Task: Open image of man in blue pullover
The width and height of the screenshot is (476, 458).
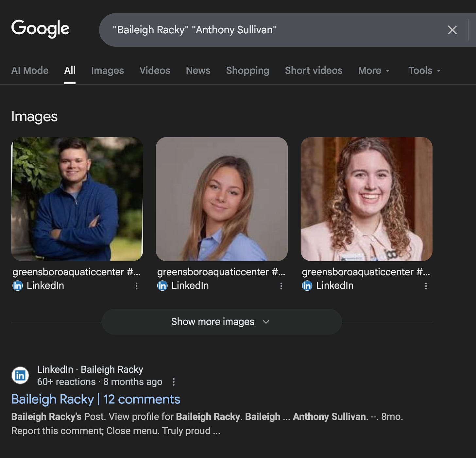Action: tap(77, 199)
